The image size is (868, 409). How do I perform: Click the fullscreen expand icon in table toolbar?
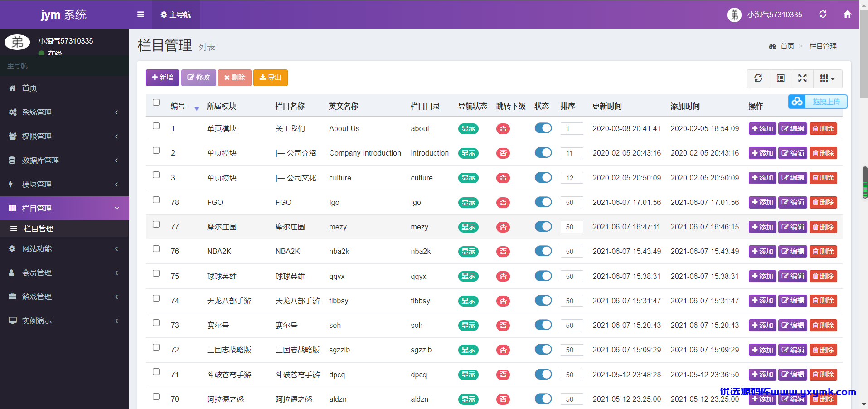[x=802, y=78]
